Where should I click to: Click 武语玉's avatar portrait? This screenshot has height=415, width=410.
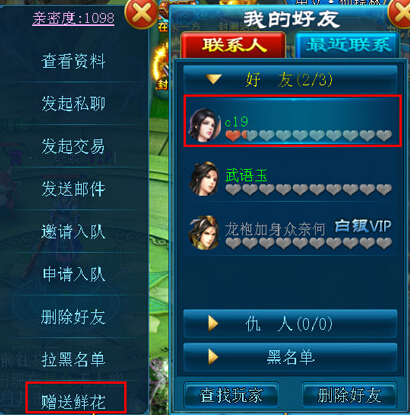pos(204,179)
